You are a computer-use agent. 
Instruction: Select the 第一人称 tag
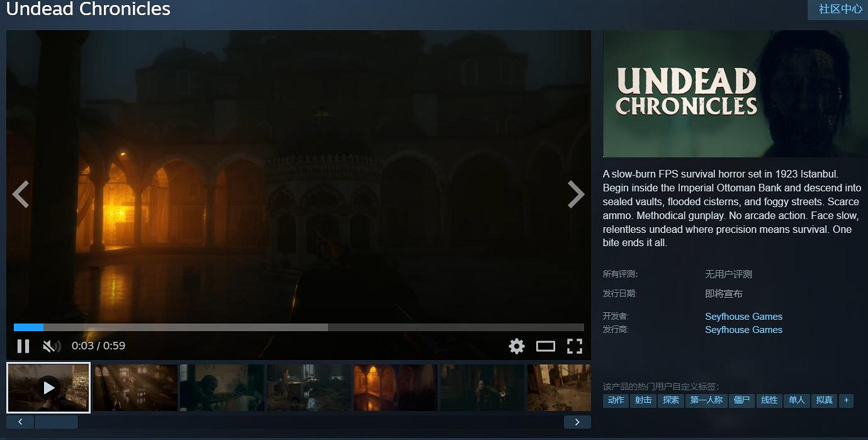pyautogui.click(x=706, y=400)
